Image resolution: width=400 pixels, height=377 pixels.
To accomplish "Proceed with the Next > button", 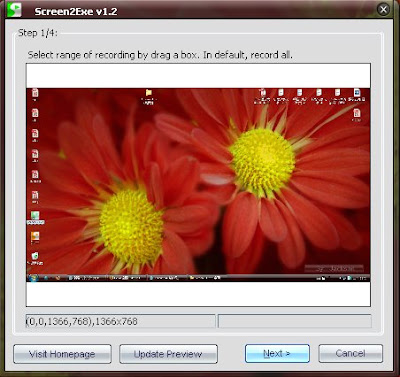I will click(277, 353).
